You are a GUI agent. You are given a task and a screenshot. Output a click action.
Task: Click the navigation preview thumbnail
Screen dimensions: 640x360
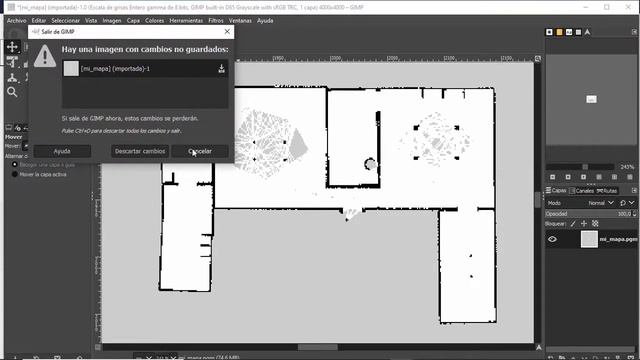point(591,100)
